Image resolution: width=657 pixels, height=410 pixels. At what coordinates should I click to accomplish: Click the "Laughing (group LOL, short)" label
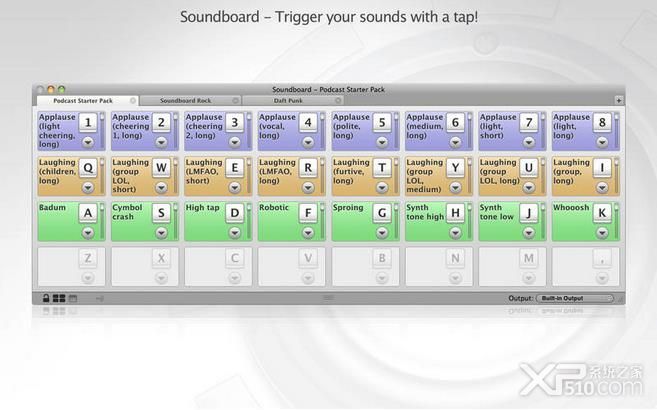[130, 176]
